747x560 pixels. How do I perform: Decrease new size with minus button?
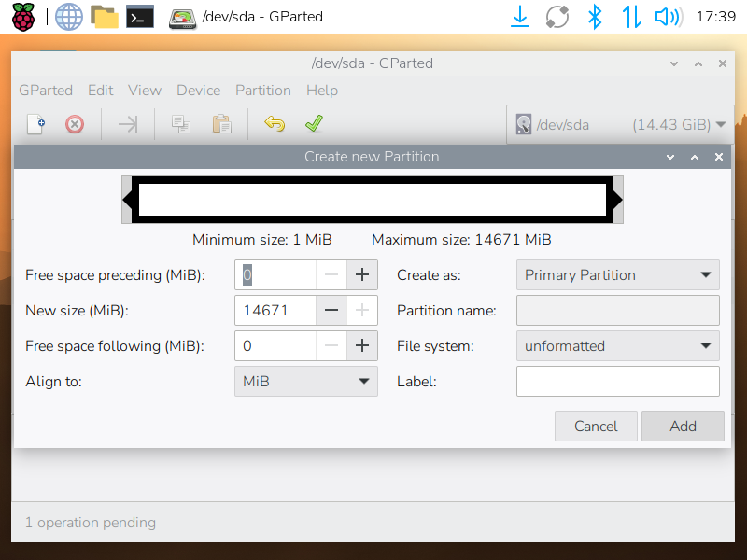(x=331, y=311)
